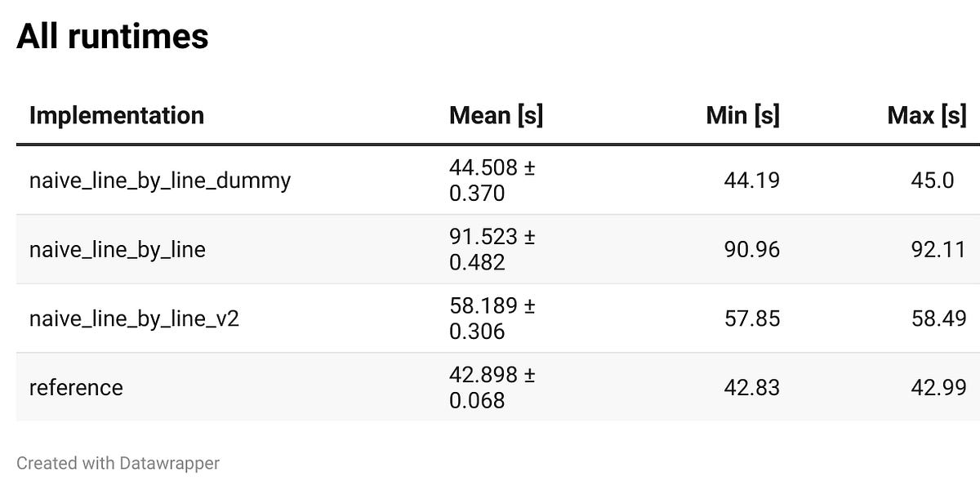Select the naive_line_by_line row label
This screenshot has height=490, width=980.
point(118,250)
